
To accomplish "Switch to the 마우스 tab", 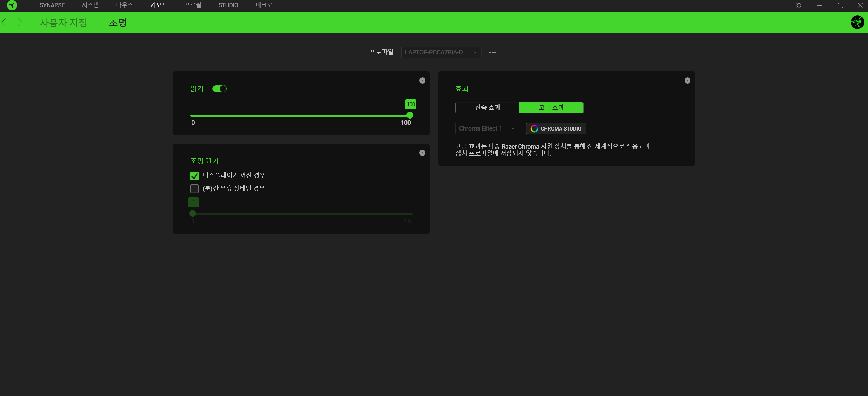I will tap(125, 5).
